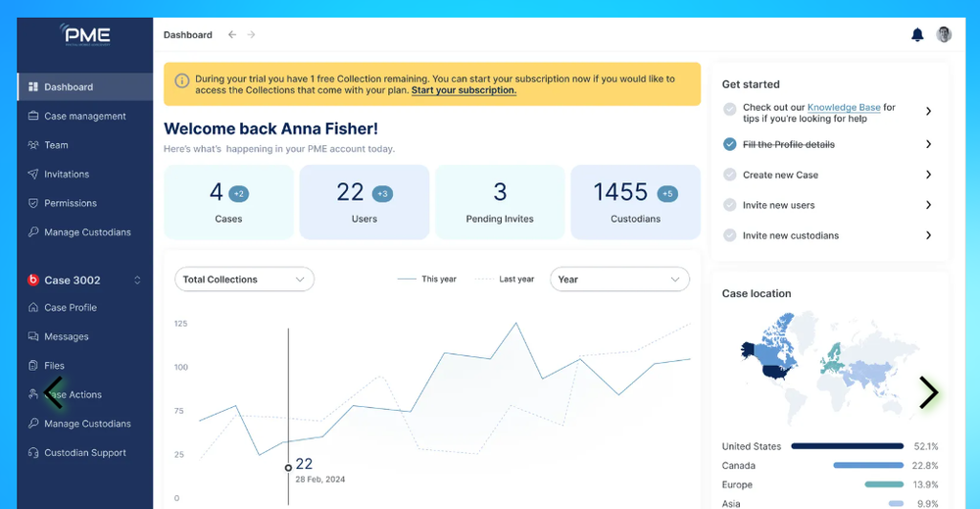The height and width of the screenshot is (509, 980).
Task: Uncheck the Fill the Profile details item
Action: coord(729,144)
